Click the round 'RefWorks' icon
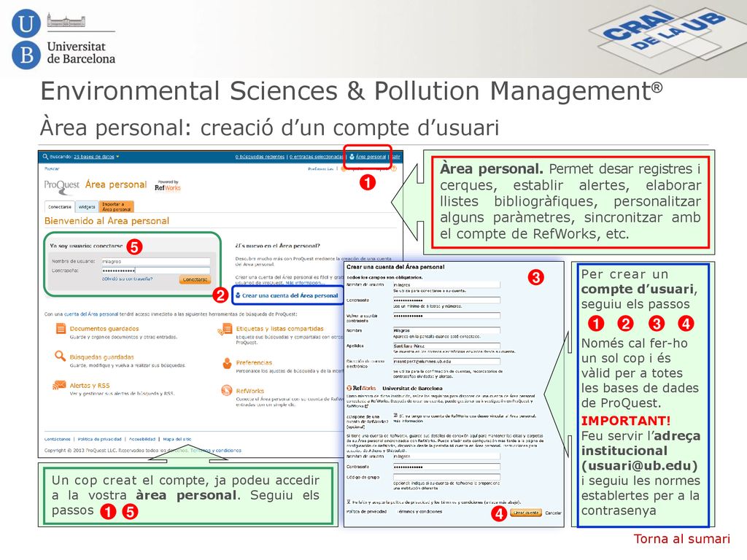Image resolution: width=747 pixels, height=560 pixels. point(227,391)
